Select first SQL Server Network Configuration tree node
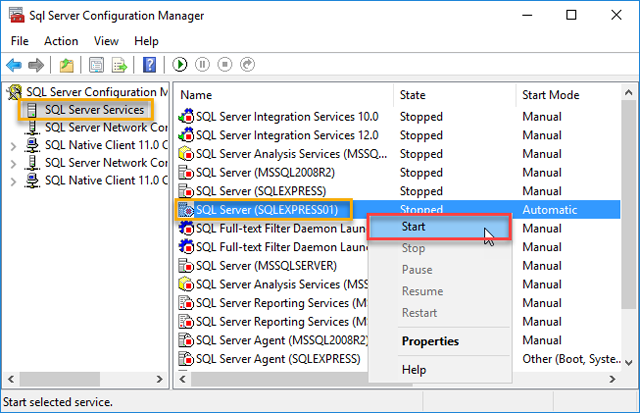Viewport: 640px width, 413px height. click(106, 127)
